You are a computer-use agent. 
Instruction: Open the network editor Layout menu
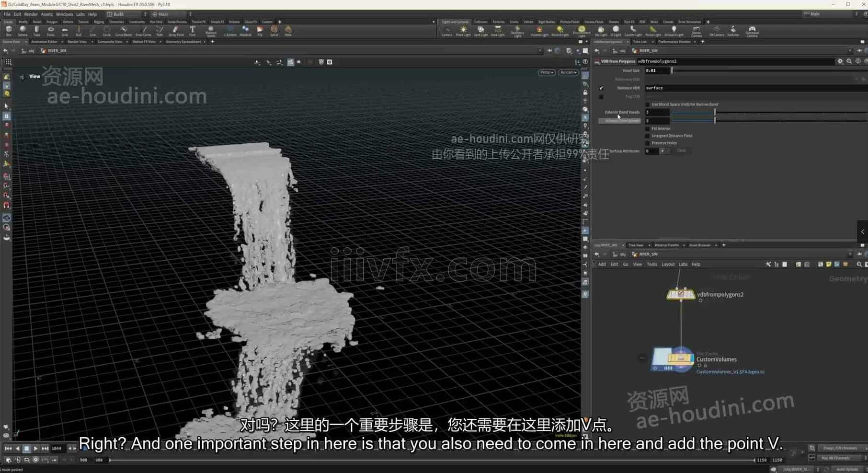pyautogui.click(x=668, y=264)
